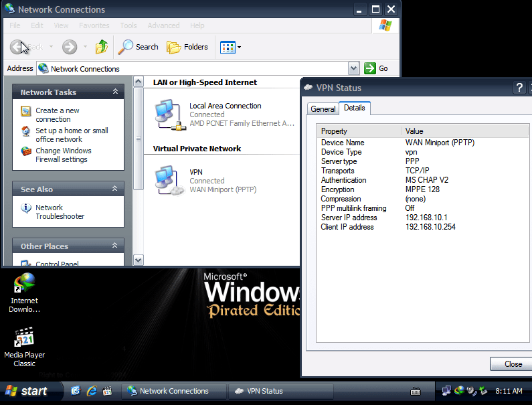Open the Advanced menu
Image resolution: width=532 pixels, height=405 pixels.
163,25
